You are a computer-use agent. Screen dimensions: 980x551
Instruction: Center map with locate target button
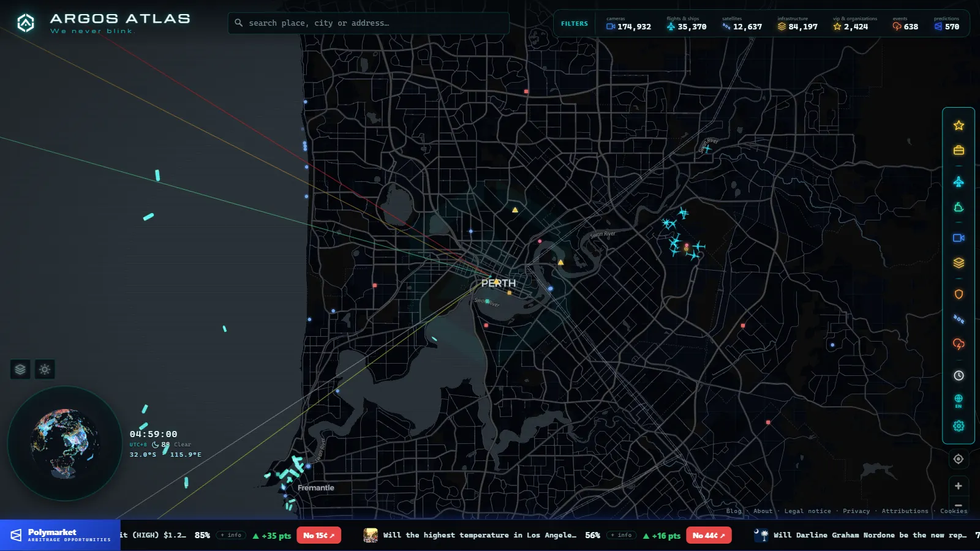point(959,459)
